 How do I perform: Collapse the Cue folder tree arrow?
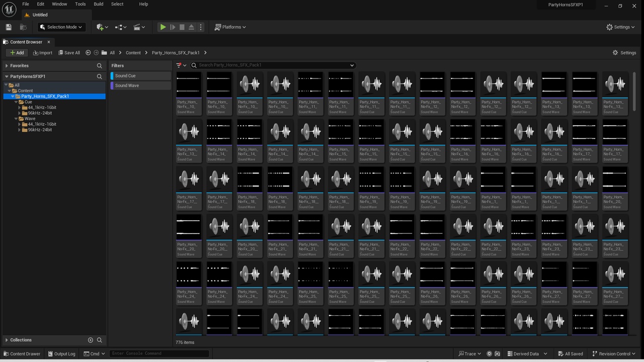tap(16, 102)
